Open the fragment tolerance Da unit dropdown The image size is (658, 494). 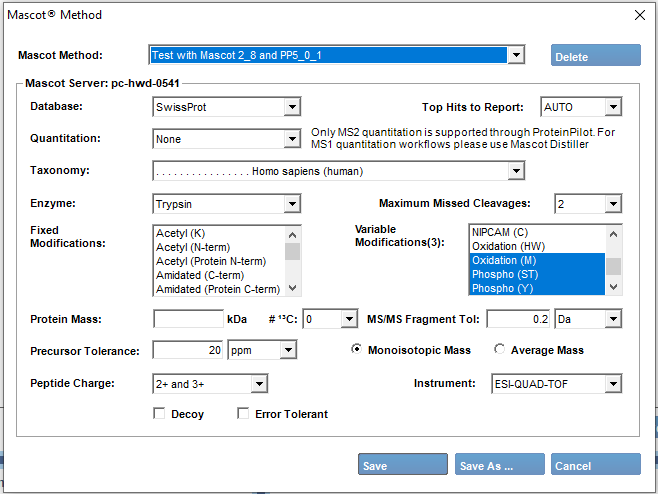coord(613,319)
